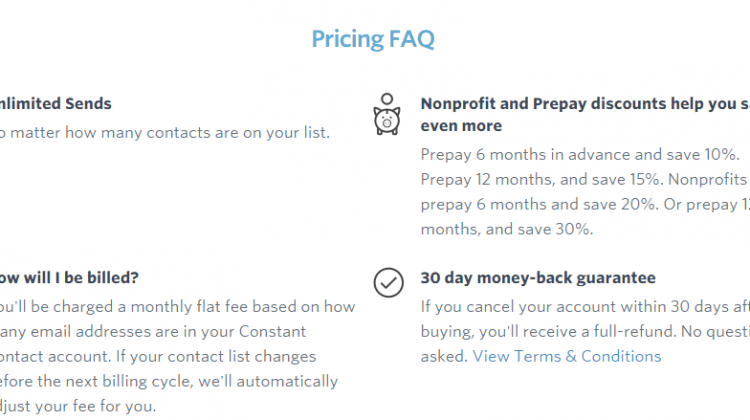The image size is (750, 420).
Task: Click the Pricing FAQ title
Action: pyautogui.click(x=373, y=39)
